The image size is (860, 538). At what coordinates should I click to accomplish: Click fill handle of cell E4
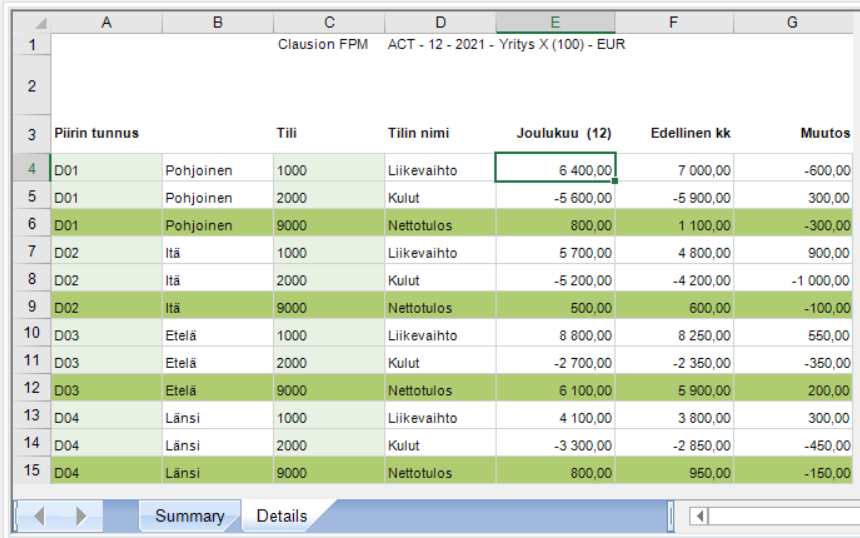(x=615, y=180)
